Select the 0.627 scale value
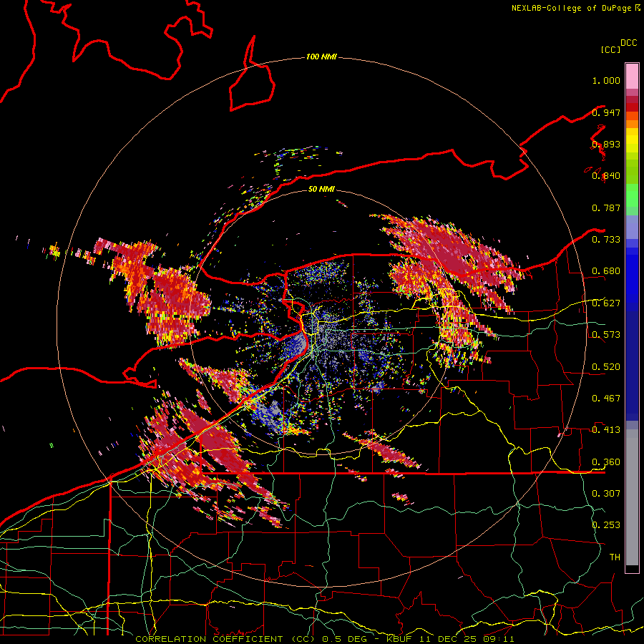Image resolution: width=644 pixels, height=644 pixels. point(606,303)
